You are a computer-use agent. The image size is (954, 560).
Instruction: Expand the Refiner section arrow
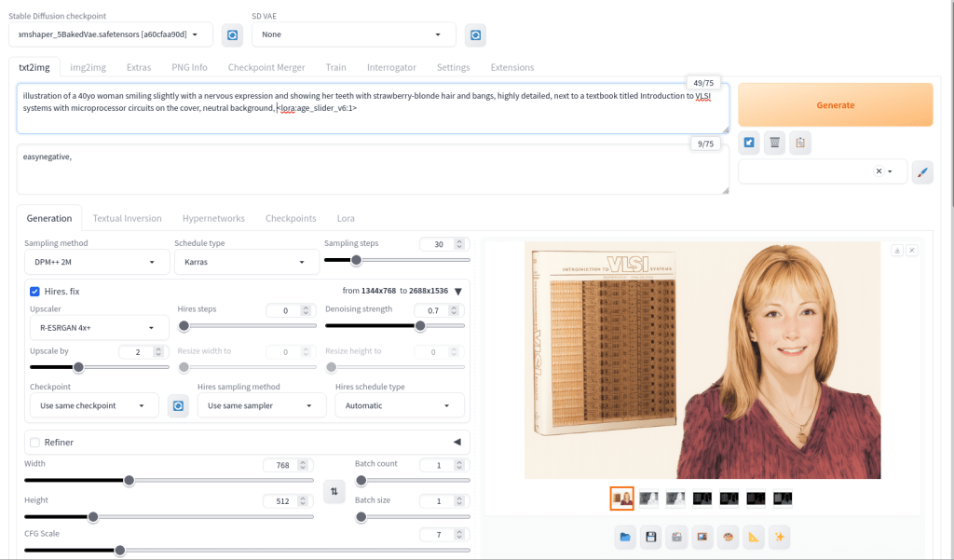[x=457, y=442]
